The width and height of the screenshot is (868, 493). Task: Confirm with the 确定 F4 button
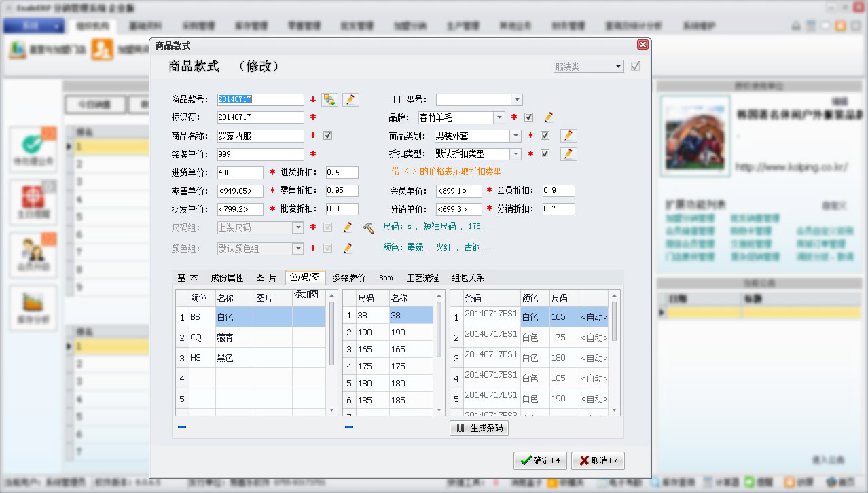pyautogui.click(x=540, y=460)
